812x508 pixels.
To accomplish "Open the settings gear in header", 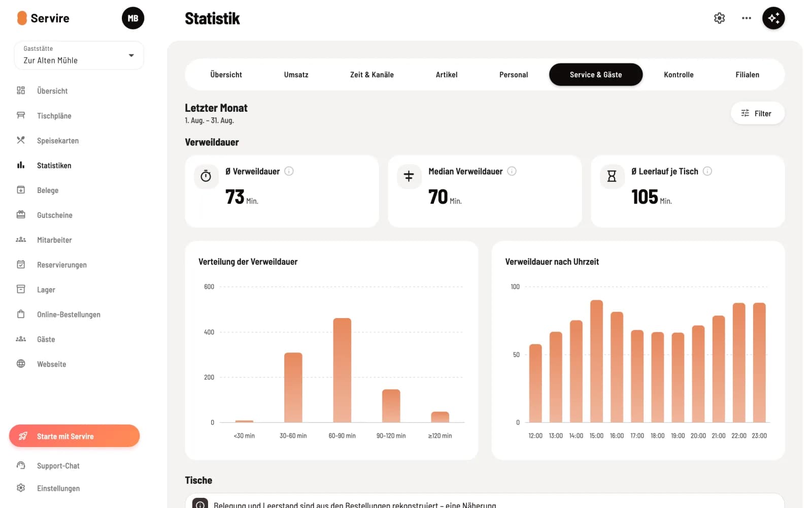I will click(x=719, y=18).
